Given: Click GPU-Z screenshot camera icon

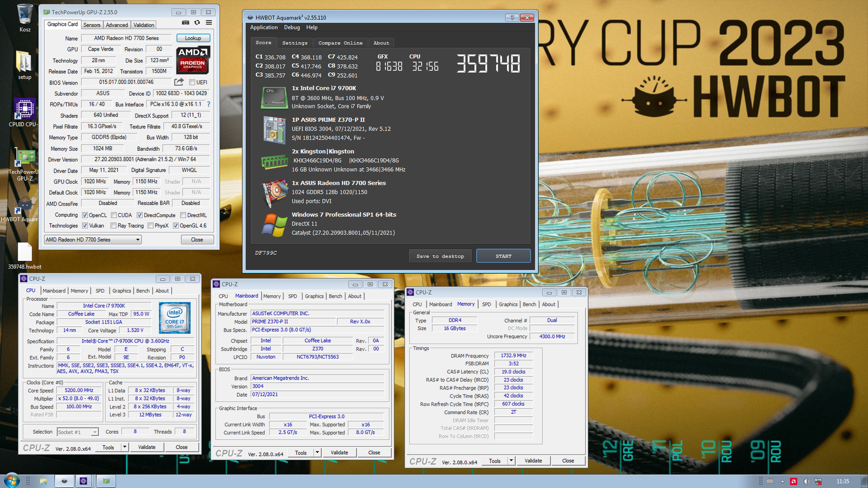Looking at the screenshot, I should [185, 23].
